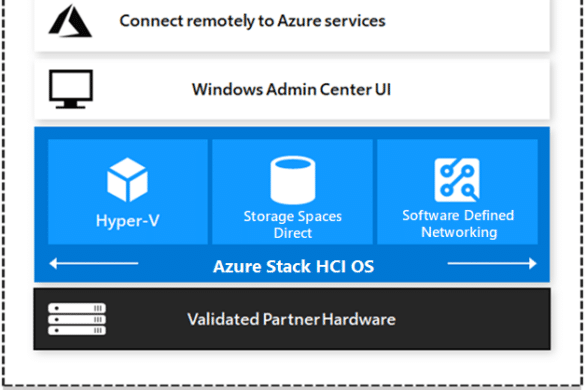585x390 pixels.
Task: Select the Storage Spaces Direct cylinder icon
Action: point(292,180)
